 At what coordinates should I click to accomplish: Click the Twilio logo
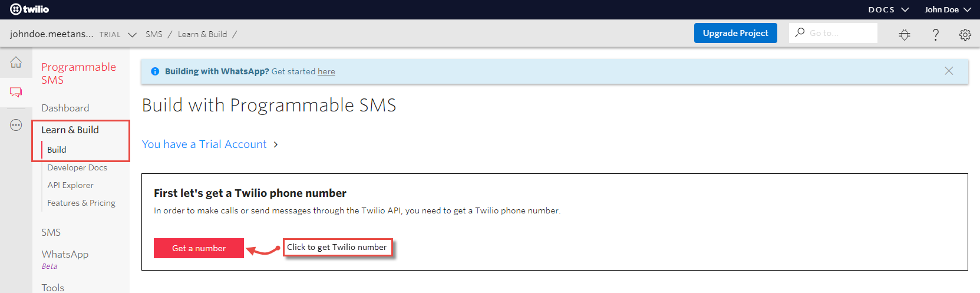(29, 9)
